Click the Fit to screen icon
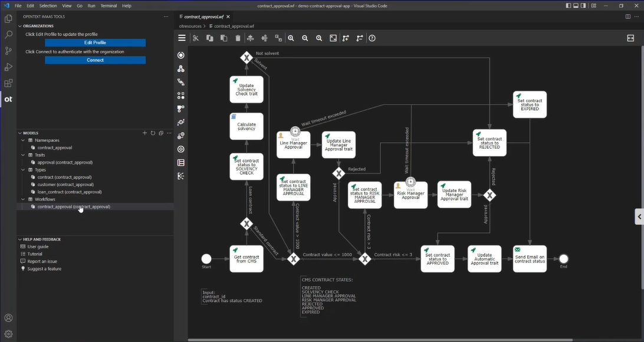The height and width of the screenshot is (342, 644). point(333,38)
